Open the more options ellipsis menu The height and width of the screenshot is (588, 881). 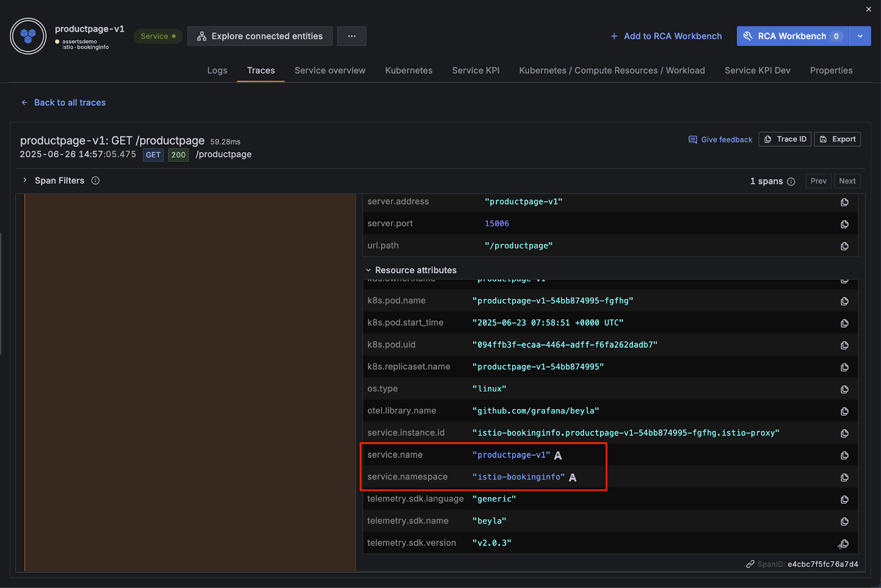click(x=351, y=36)
